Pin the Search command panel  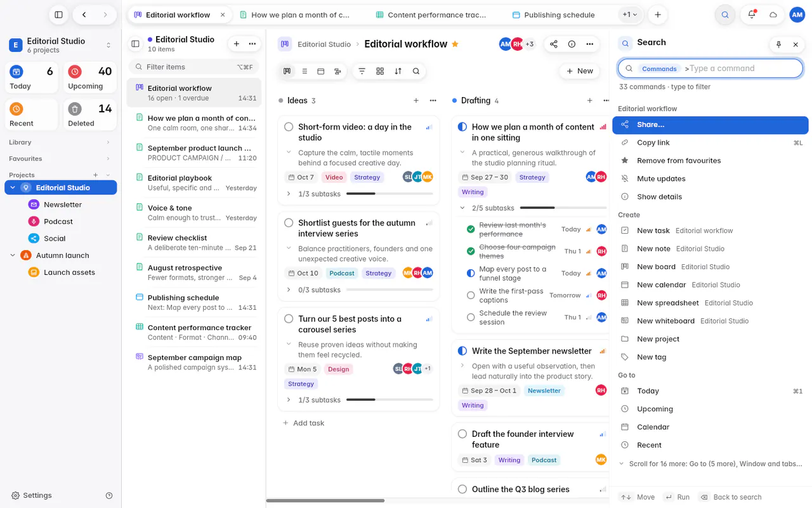point(779,44)
